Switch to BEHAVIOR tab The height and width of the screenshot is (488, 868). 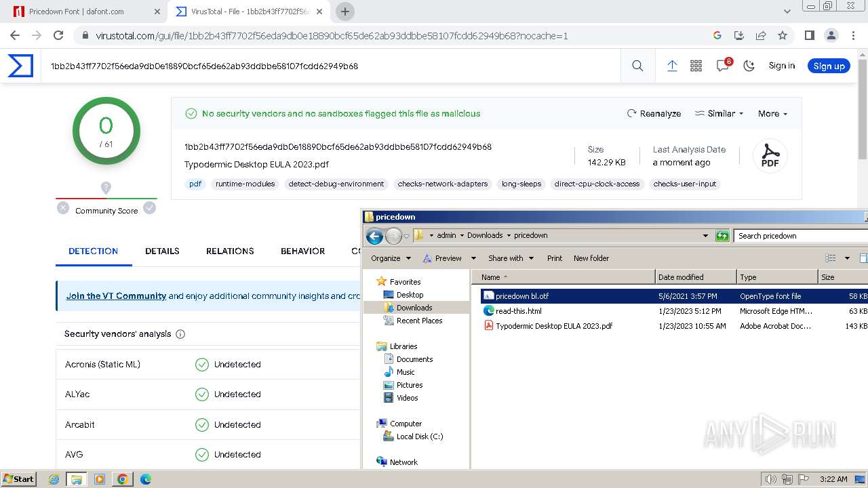(302, 251)
